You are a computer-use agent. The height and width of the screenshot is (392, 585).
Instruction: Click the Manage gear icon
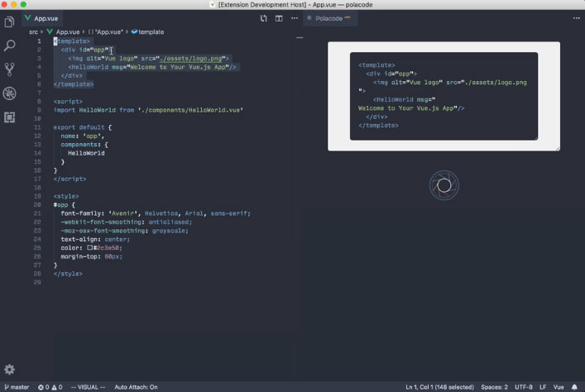(x=10, y=370)
